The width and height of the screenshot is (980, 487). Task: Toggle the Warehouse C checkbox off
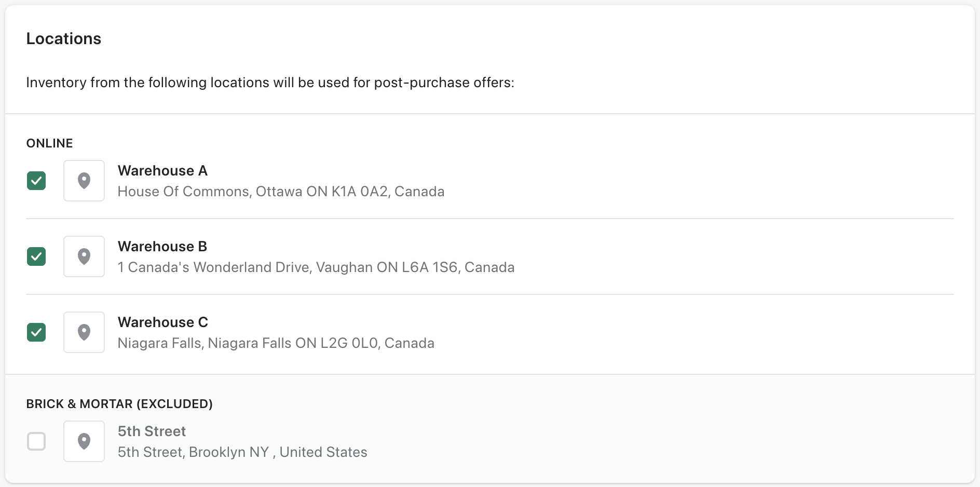pos(36,332)
